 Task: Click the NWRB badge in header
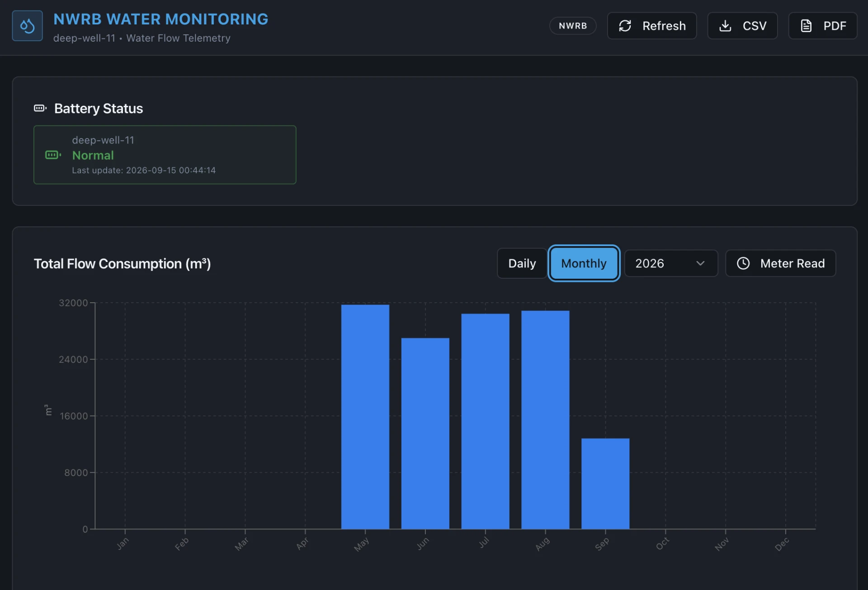coord(573,26)
